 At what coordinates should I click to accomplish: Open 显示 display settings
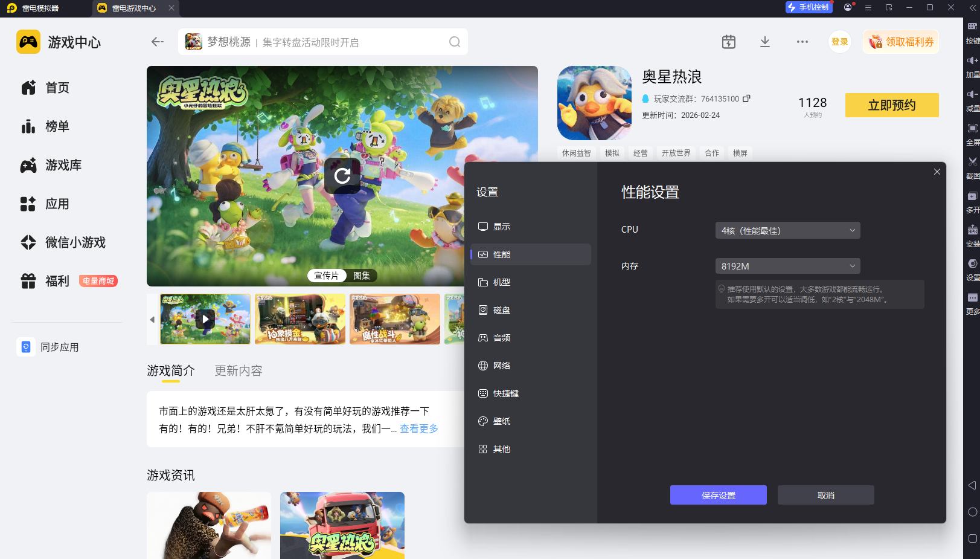(531, 227)
